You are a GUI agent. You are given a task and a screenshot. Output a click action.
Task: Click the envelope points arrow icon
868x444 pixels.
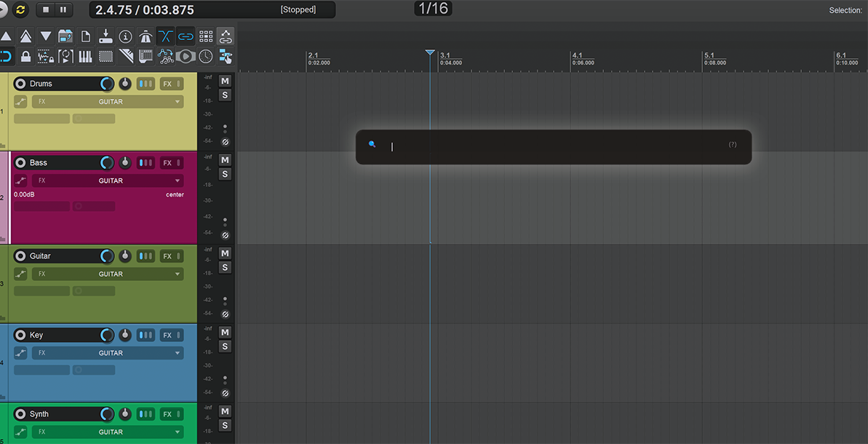[165, 56]
